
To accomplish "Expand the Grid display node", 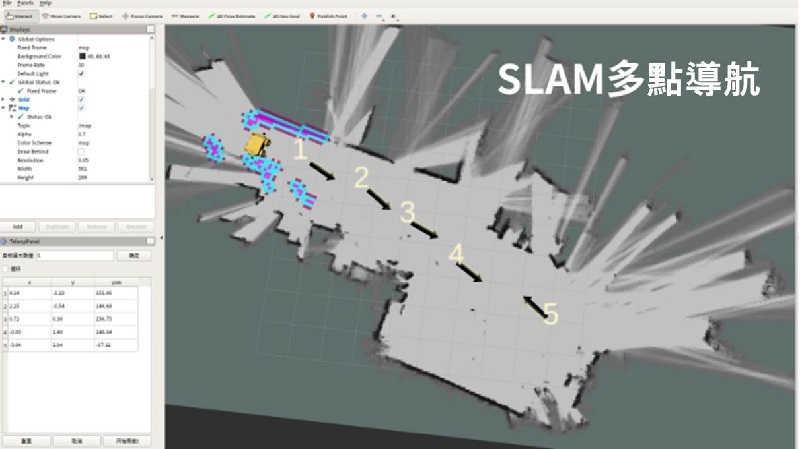I will 4,99.
